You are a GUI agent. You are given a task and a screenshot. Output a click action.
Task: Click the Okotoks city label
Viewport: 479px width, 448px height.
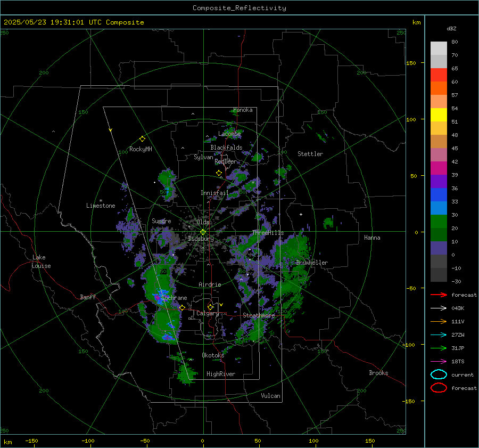tap(213, 355)
